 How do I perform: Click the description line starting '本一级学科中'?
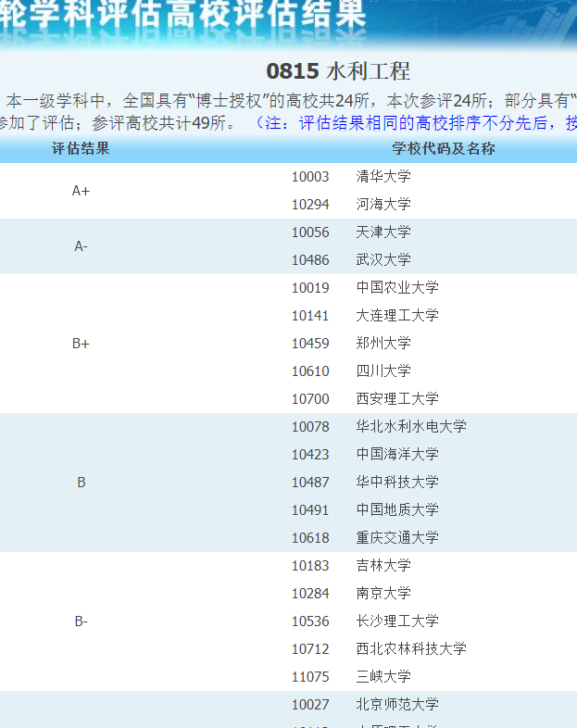coord(291,101)
